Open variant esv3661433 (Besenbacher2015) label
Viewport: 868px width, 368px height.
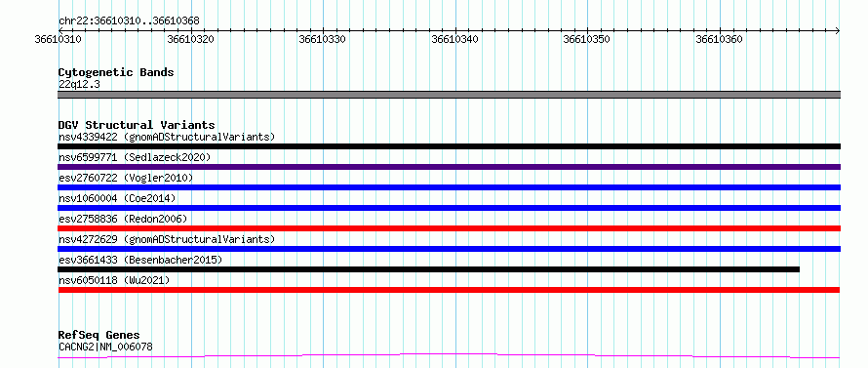coord(140,260)
